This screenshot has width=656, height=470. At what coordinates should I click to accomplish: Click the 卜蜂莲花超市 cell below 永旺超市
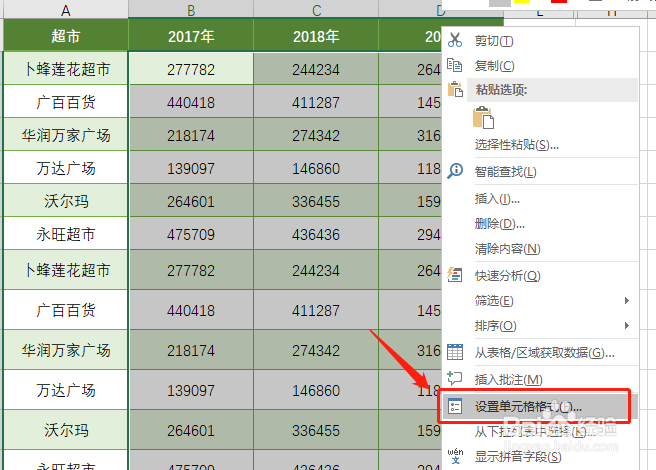[x=66, y=270]
